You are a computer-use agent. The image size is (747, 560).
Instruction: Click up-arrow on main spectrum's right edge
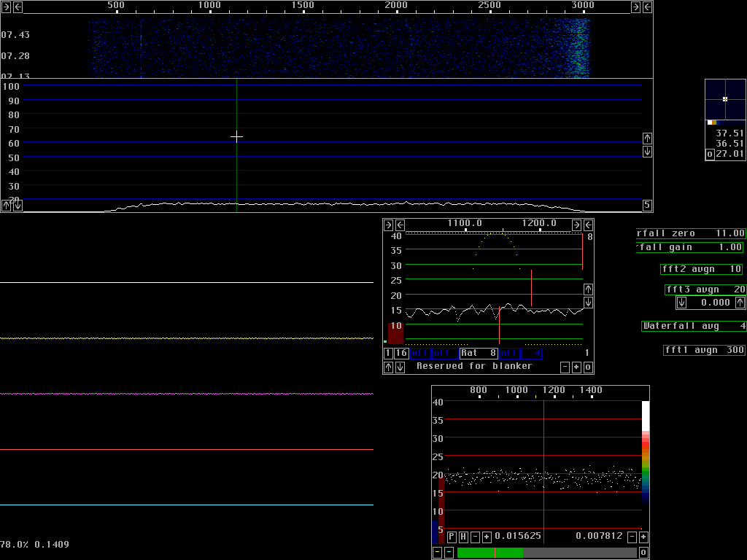(x=647, y=139)
